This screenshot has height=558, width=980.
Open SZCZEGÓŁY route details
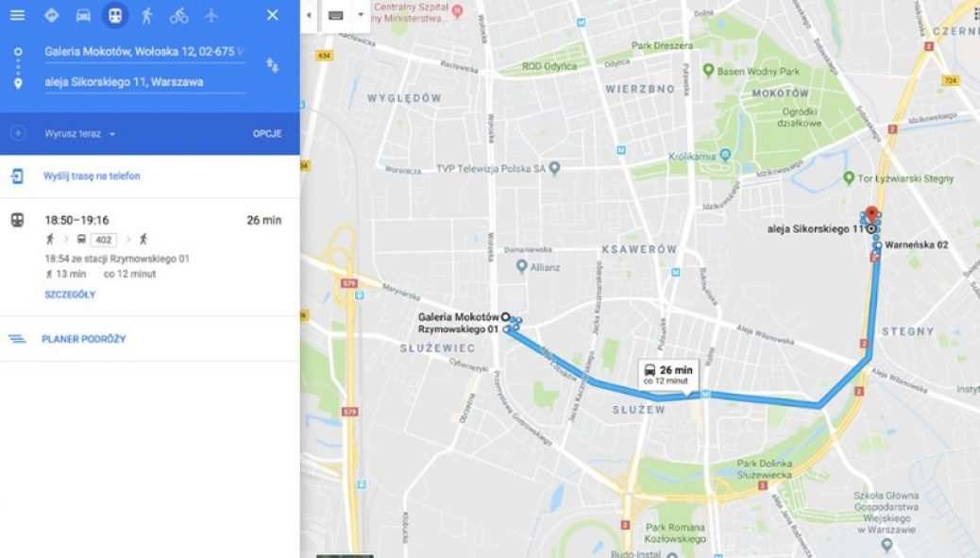point(70,295)
